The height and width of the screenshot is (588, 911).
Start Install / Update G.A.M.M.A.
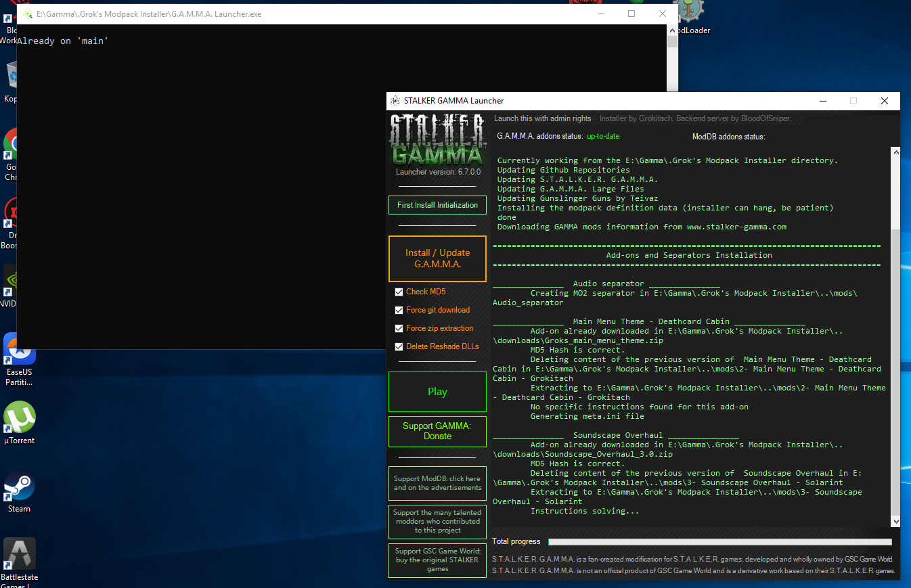(437, 258)
